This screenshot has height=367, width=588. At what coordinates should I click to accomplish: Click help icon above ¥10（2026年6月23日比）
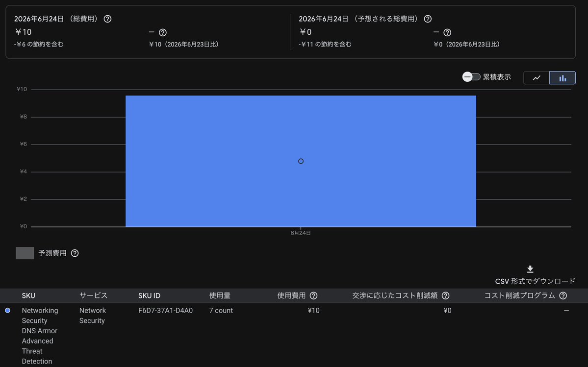pyautogui.click(x=163, y=32)
